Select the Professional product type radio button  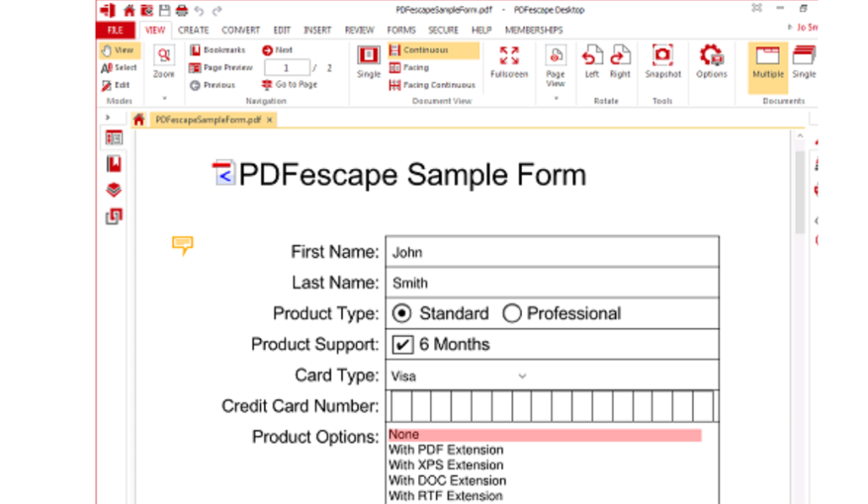click(512, 313)
